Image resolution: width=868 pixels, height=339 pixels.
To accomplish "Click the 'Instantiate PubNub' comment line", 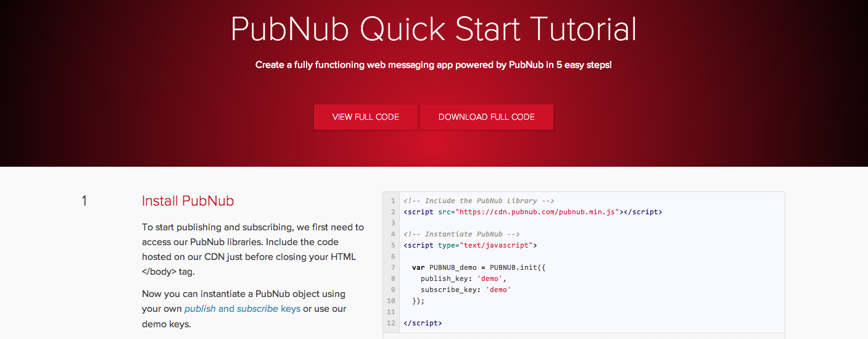I will pos(461,234).
